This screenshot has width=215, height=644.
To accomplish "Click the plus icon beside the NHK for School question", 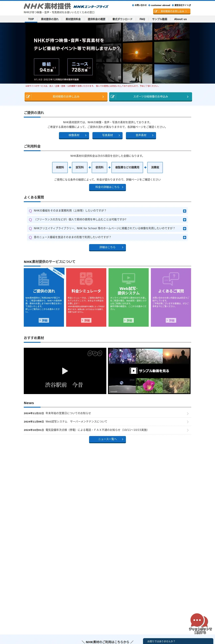I will click(x=185, y=229).
